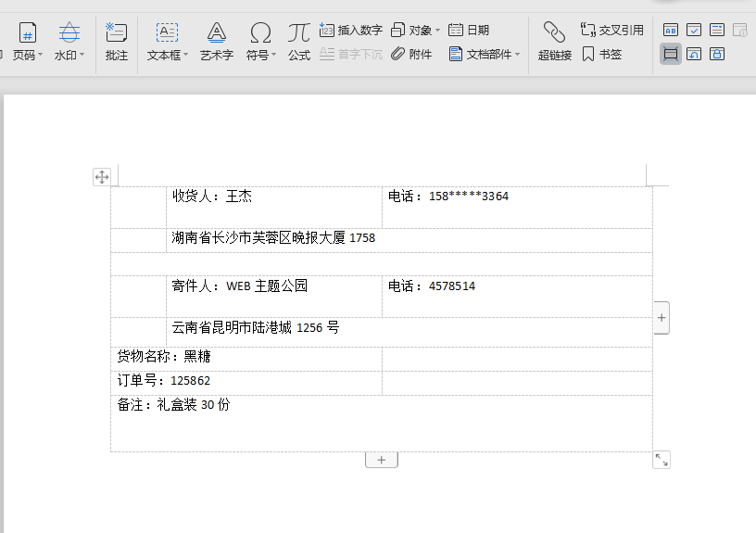Click 交叉引用 cross-reference
Image resolution: width=756 pixels, height=533 pixels.
[x=611, y=30]
